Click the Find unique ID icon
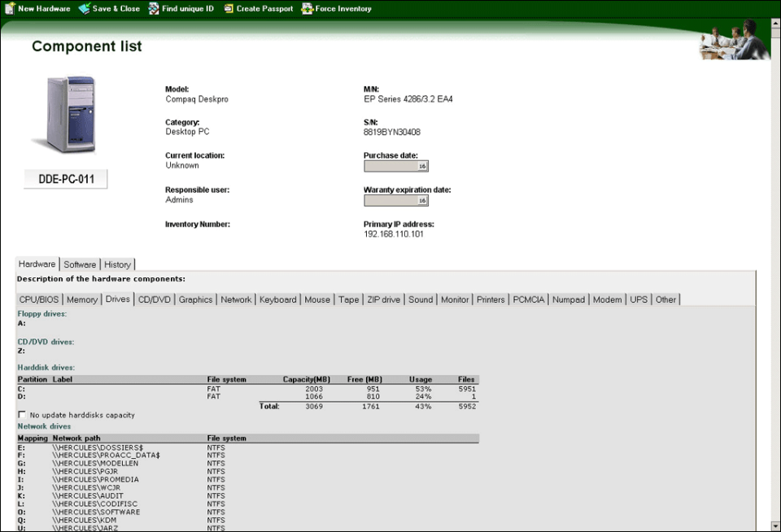781x532 pixels. click(154, 9)
